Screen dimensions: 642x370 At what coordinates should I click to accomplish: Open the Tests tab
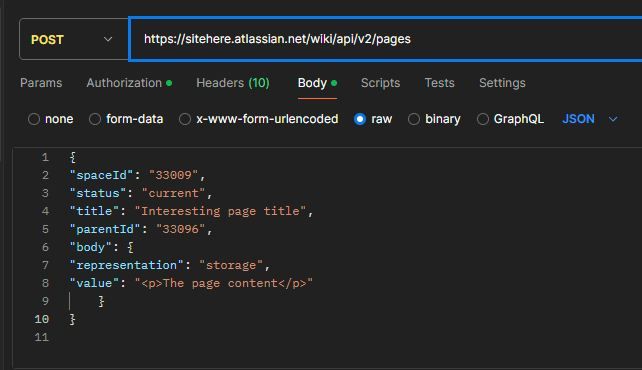[439, 83]
